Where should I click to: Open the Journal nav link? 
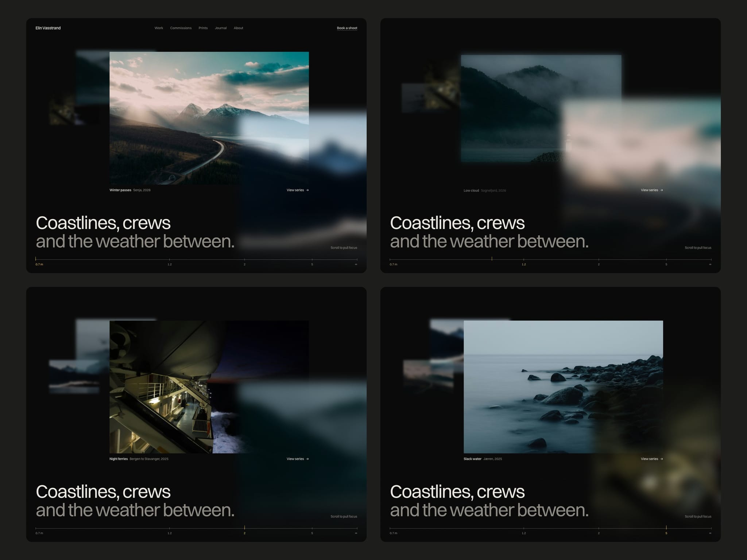coord(221,28)
